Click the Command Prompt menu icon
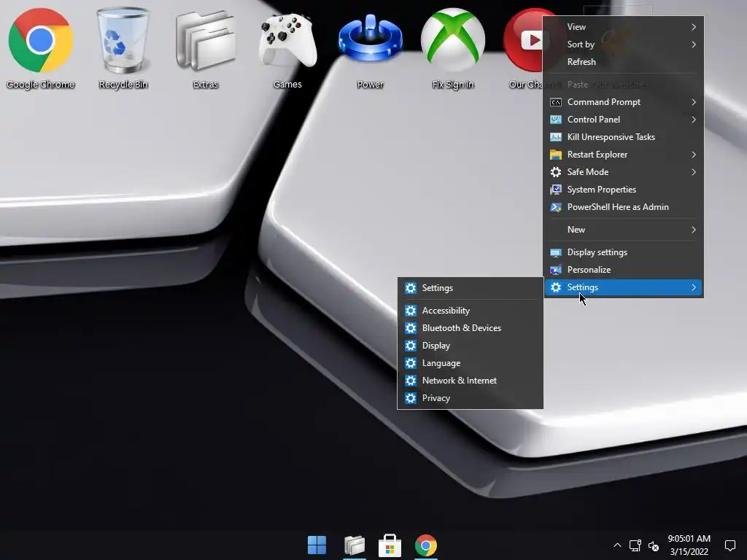747x560 pixels. [x=555, y=102]
